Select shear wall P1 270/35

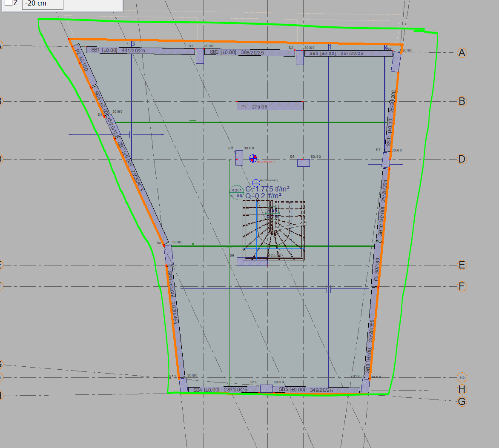[270, 106]
